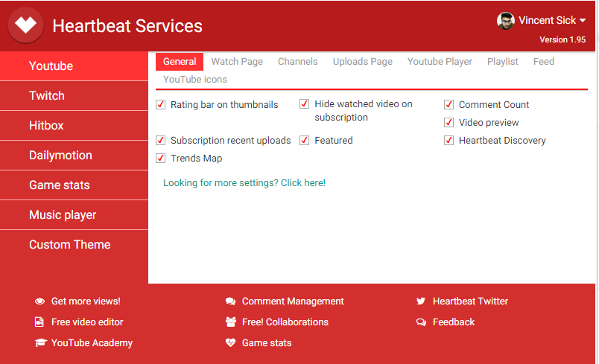The image size is (599, 364).
Task: Uncheck the Trends Map option
Action: click(x=160, y=159)
